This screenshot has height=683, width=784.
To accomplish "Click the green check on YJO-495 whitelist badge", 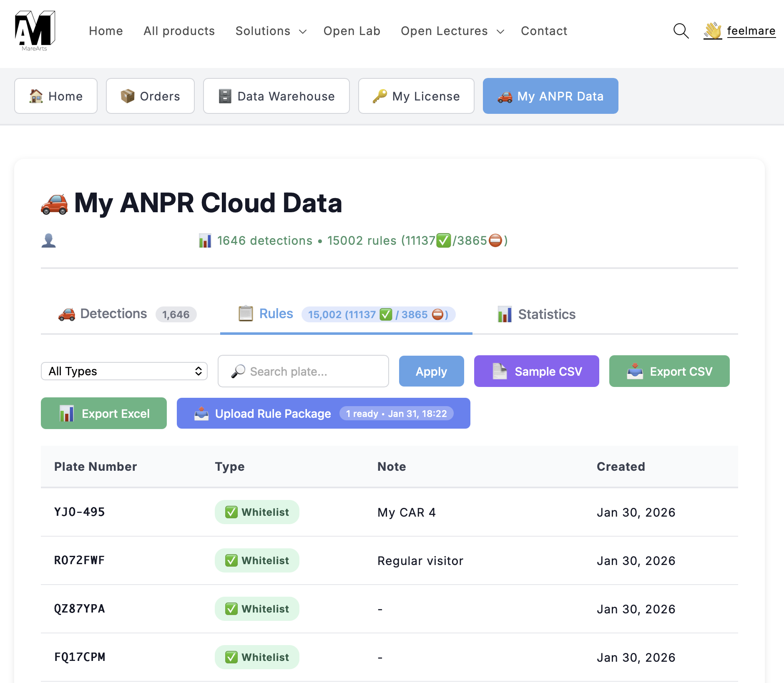I will 231,512.
